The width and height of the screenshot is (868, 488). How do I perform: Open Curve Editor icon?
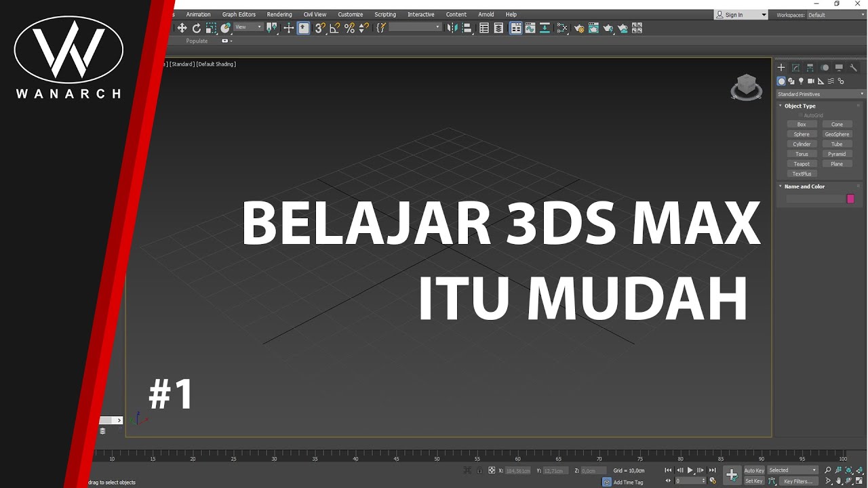click(530, 28)
